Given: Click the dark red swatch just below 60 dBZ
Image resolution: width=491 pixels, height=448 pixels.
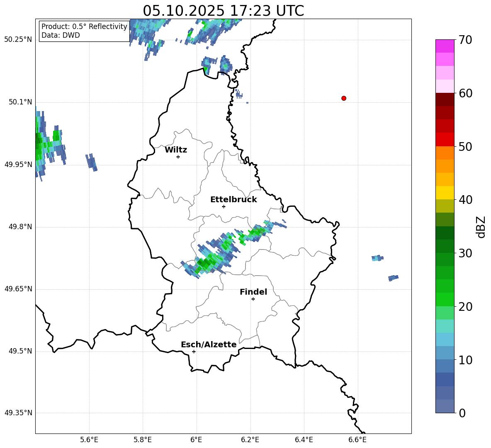Looking at the screenshot, I should pos(445,99).
